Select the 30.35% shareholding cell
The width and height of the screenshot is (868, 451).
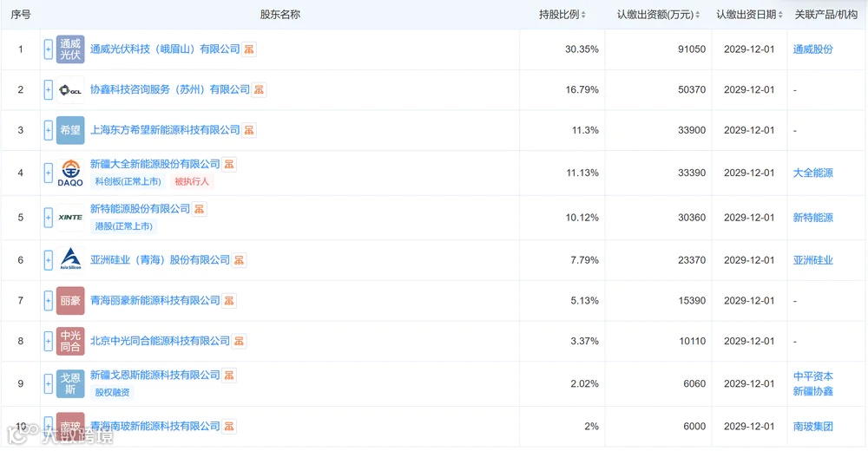click(562, 49)
